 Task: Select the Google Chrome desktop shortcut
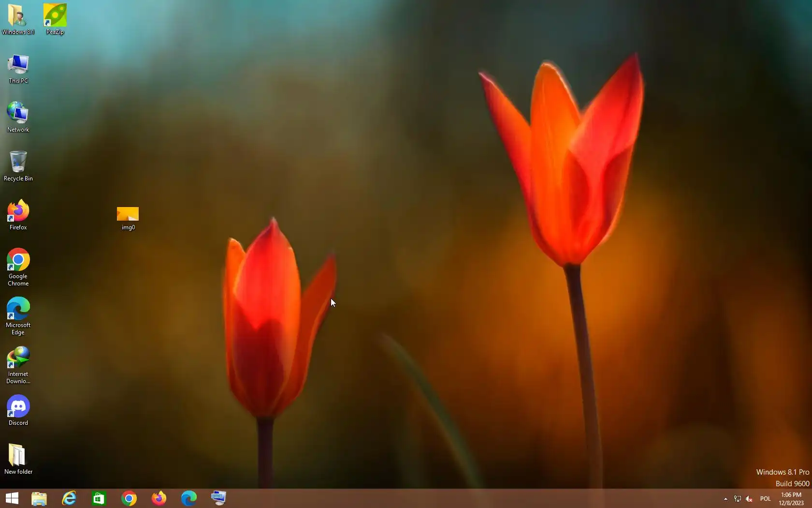coord(18,267)
